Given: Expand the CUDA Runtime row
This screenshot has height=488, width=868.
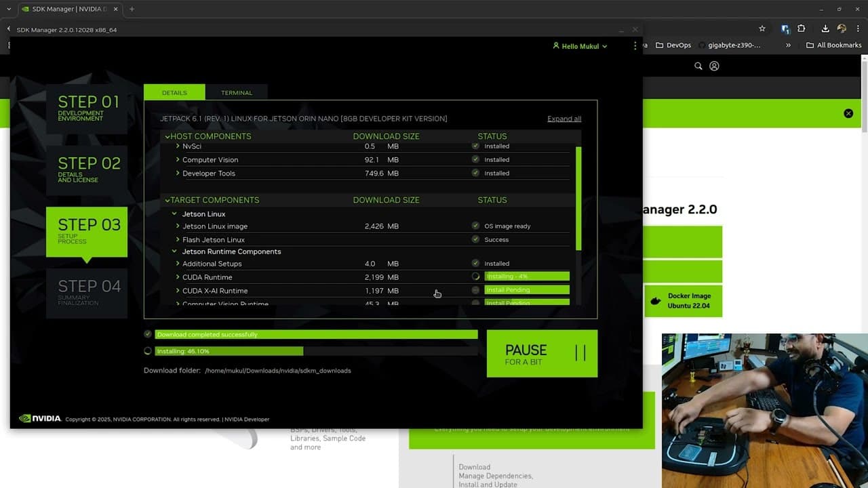Looking at the screenshot, I should (178, 277).
